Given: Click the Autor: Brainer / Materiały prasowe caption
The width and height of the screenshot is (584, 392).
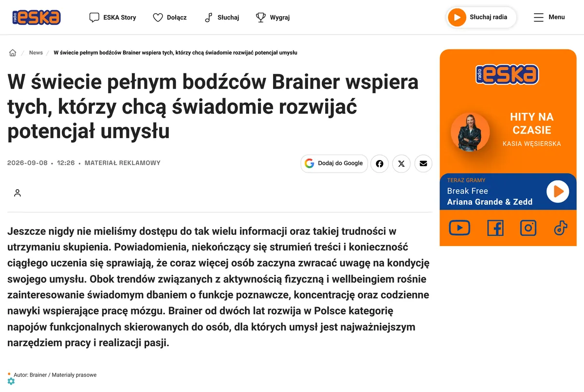Looking at the screenshot, I should click(x=55, y=375).
